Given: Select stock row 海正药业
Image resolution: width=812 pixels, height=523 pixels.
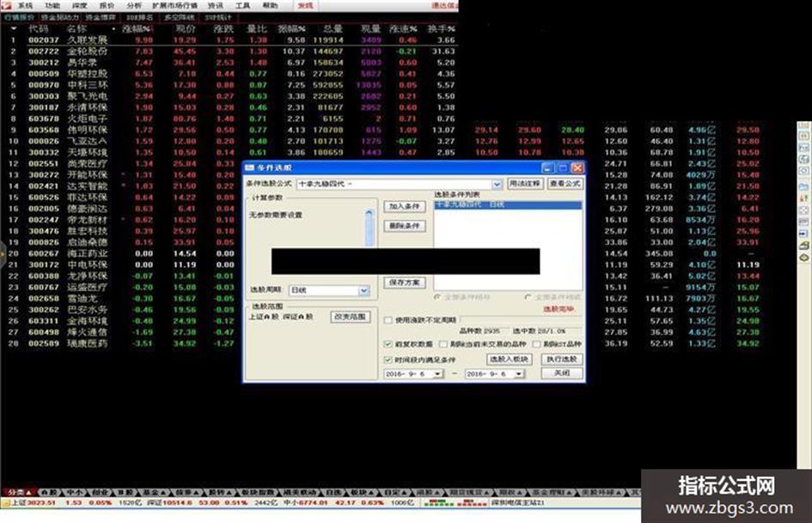Looking at the screenshot, I should point(229,253).
